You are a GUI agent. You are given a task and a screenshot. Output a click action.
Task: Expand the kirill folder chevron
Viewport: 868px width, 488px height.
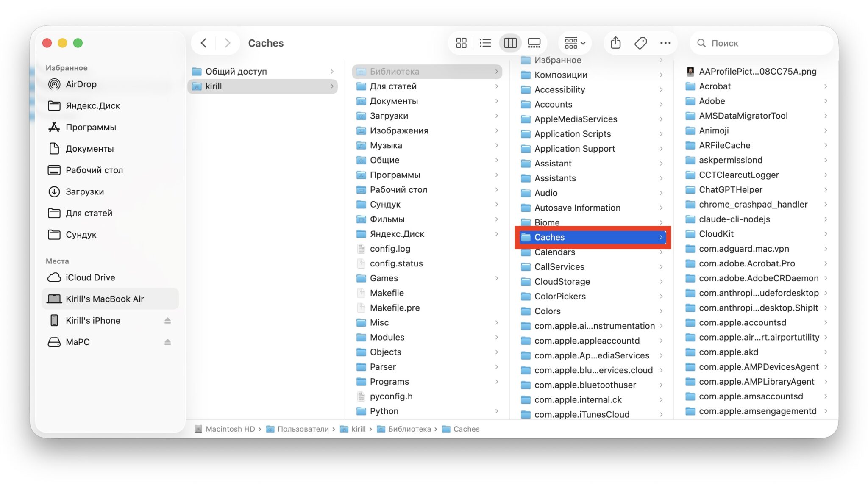tap(332, 86)
